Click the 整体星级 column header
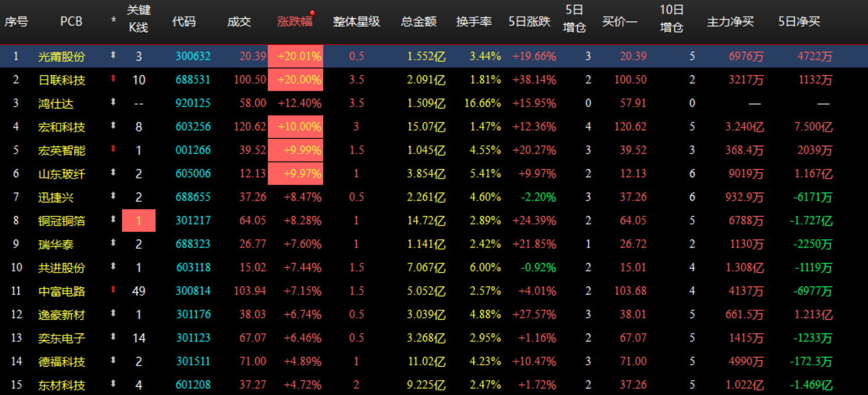Screen dimensions: 868x395 pyautogui.click(x=356, y=21)
